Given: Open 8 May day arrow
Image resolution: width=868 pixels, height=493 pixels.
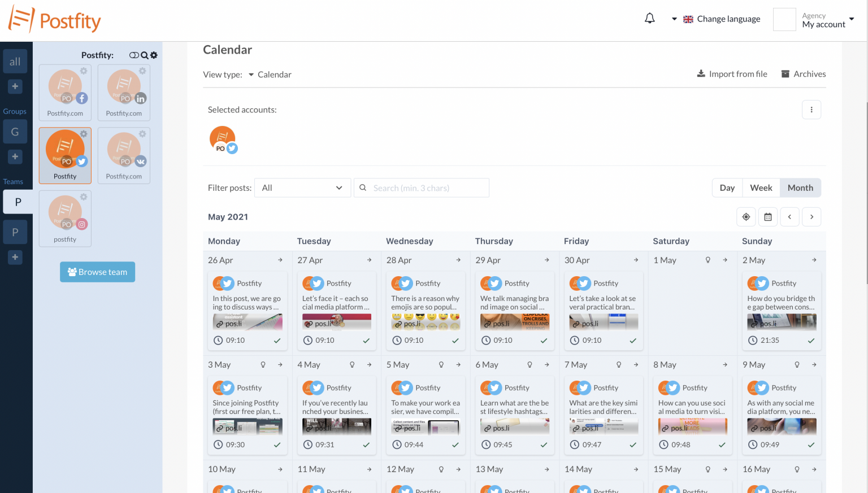Looking at the screenshot, I should (x=725, y=365).
